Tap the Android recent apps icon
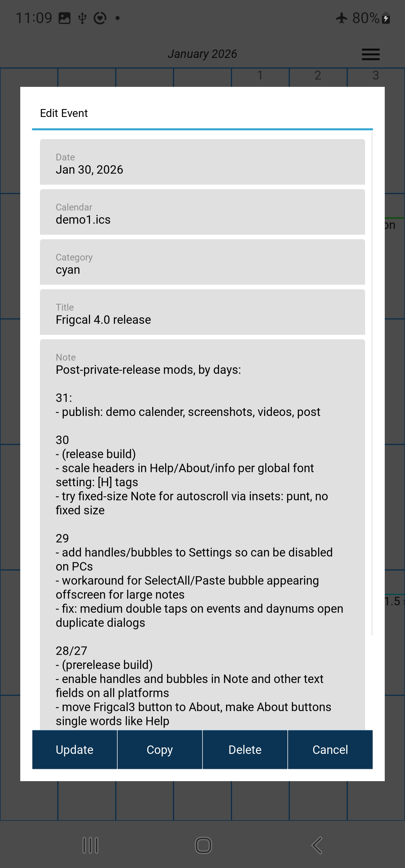This screenshot has height=868, width=405. [x=90, y=845]
